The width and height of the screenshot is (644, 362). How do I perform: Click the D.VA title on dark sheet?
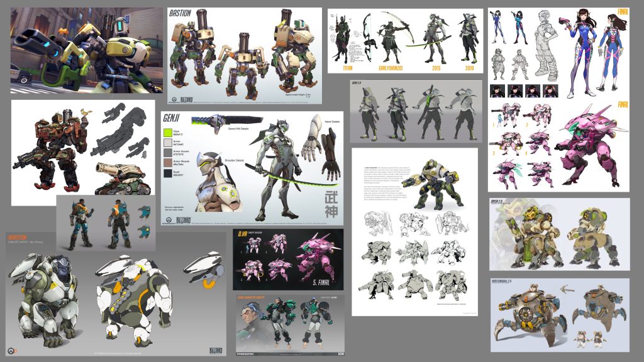[242, 234]
